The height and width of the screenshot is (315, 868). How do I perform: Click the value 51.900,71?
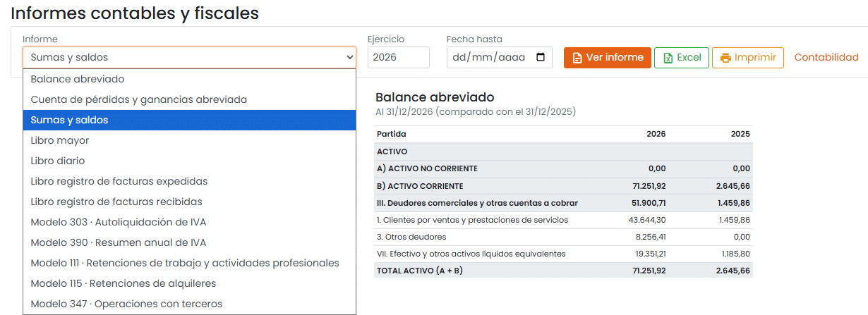[647, 203]
